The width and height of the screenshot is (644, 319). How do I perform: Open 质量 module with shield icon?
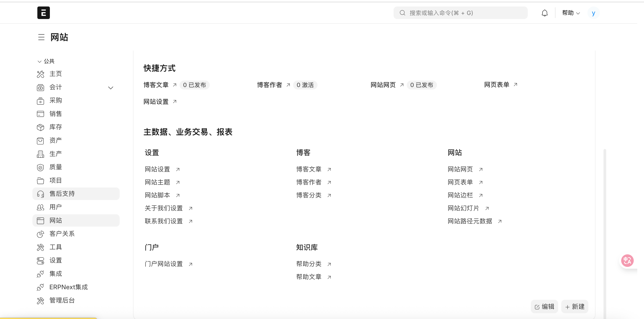[x=55, y=167]
